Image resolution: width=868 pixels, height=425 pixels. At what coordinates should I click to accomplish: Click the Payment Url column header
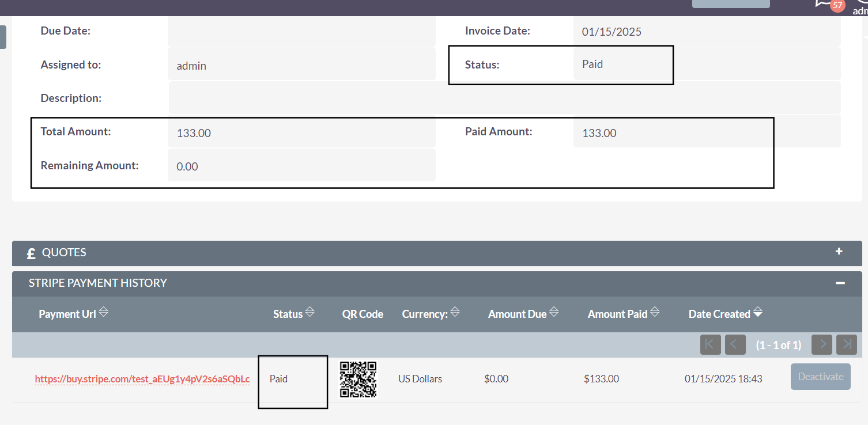(67, 314)
